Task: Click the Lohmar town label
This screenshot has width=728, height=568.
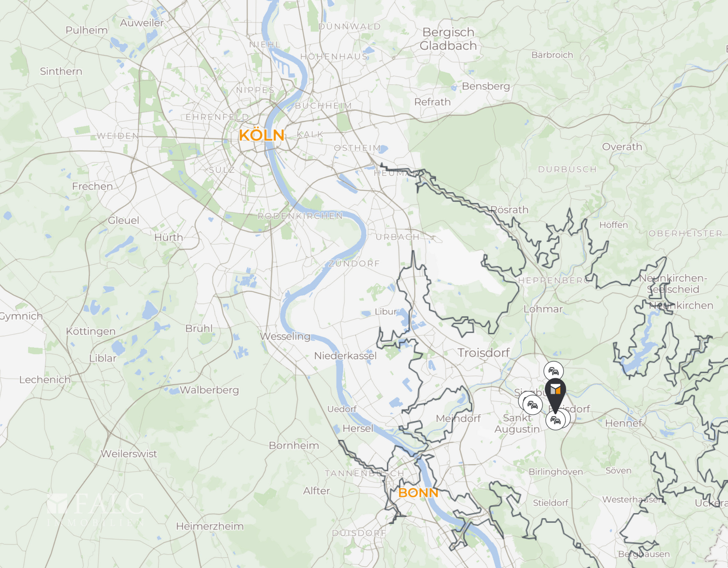Action: (543, 309)
